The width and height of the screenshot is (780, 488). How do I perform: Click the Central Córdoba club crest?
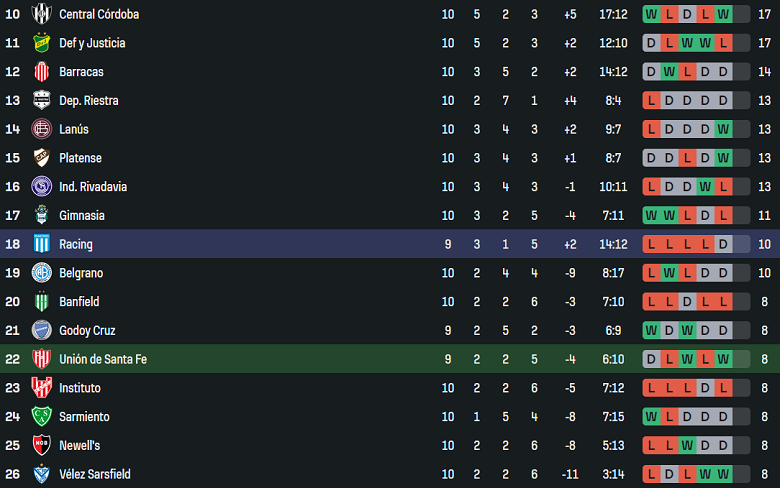tap(42, 14)
